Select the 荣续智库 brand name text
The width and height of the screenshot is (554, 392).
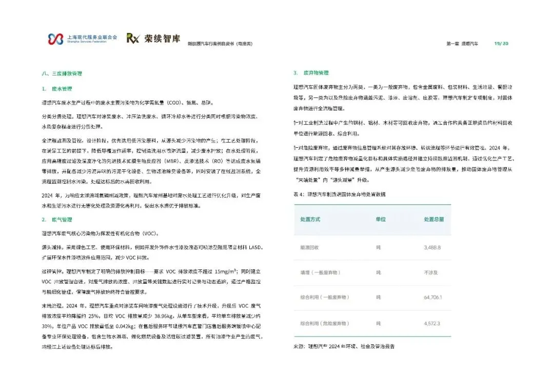162,38
